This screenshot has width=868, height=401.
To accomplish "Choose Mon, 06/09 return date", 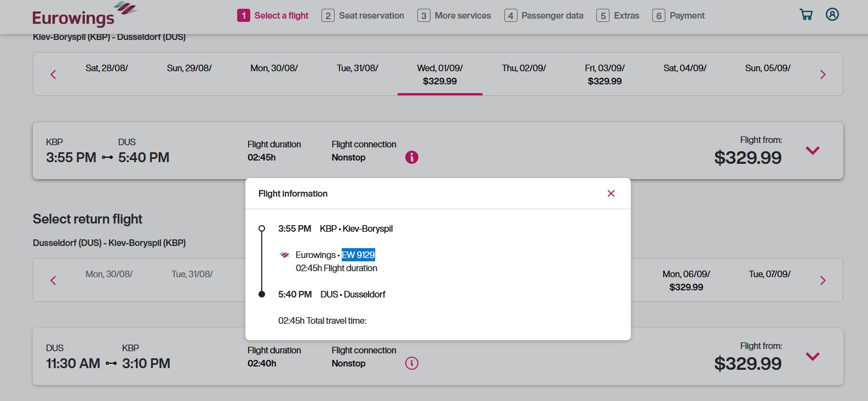I will click(686, 280).
